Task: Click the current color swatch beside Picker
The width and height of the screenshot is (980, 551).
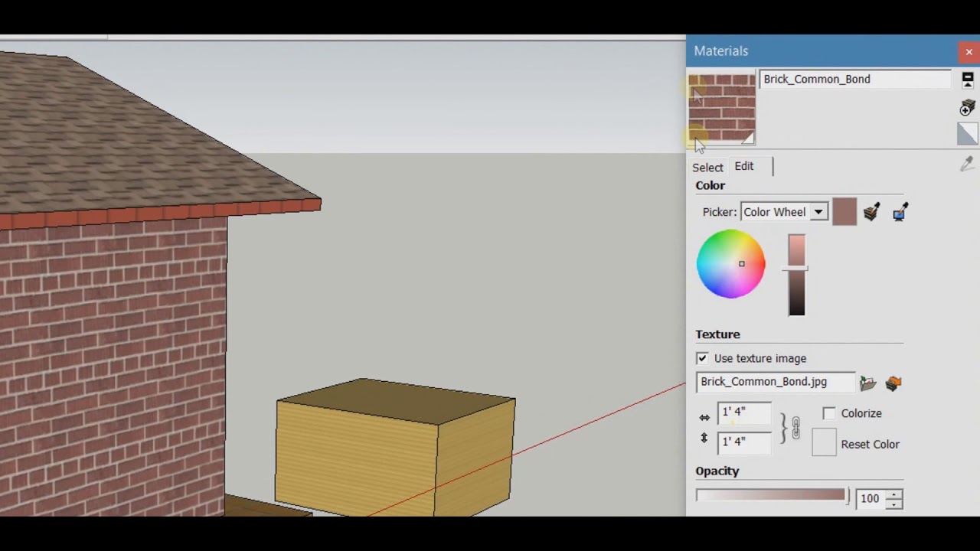Action: [x=844, y=212]
